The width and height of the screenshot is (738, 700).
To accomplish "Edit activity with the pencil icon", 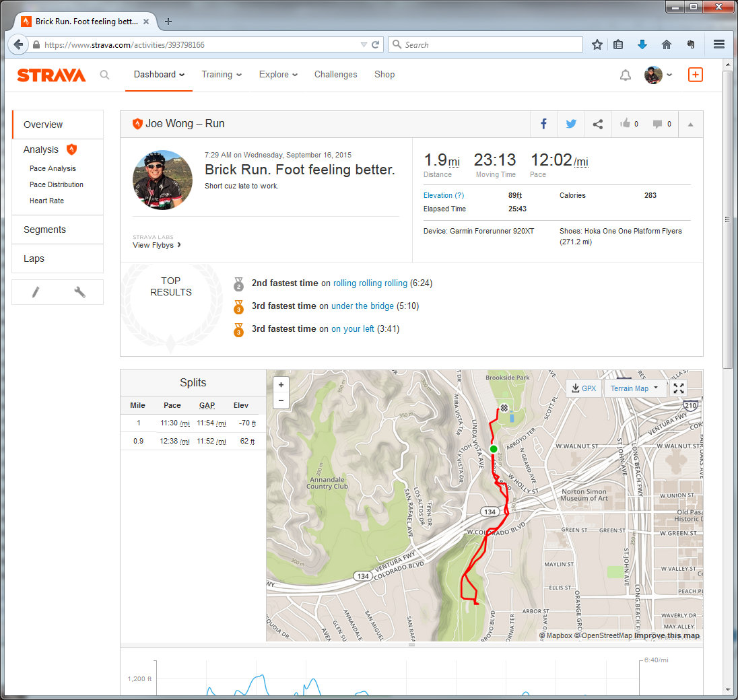I will tap(36, 291).
